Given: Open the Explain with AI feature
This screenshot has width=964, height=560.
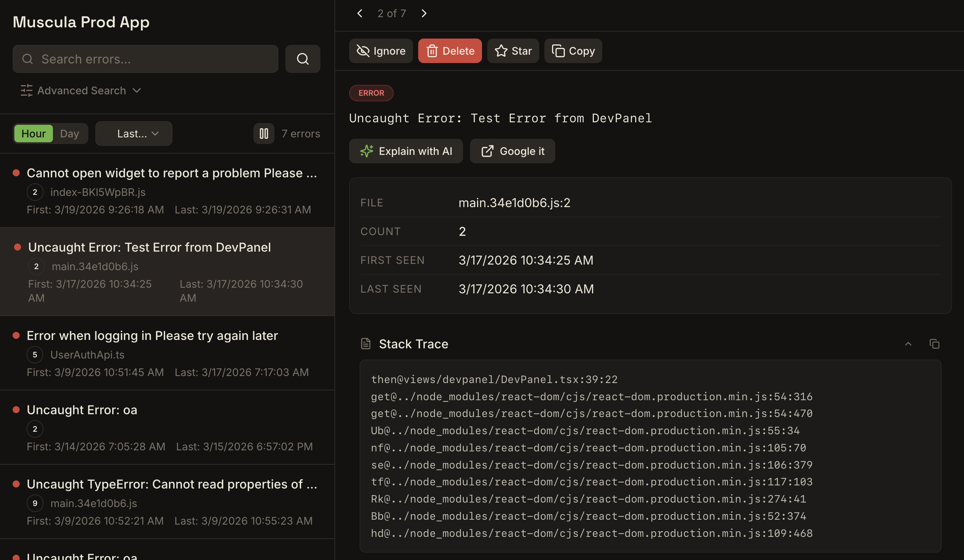Looking at the screenshot, I should (x=406, y=151).
